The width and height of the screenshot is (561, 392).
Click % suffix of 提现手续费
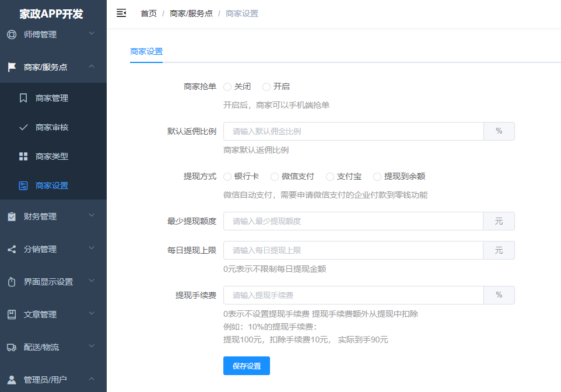point(499,295)
